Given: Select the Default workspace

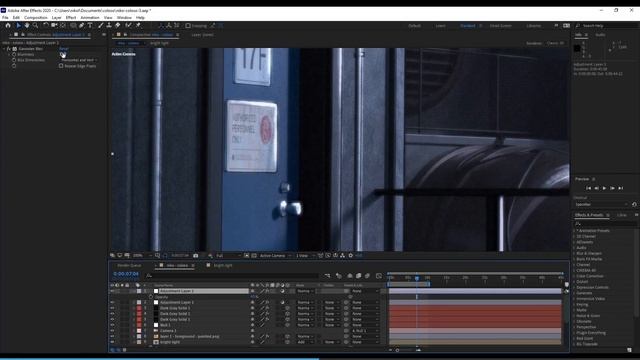Looking at the screenshot, I should click(x=414, y=26).
